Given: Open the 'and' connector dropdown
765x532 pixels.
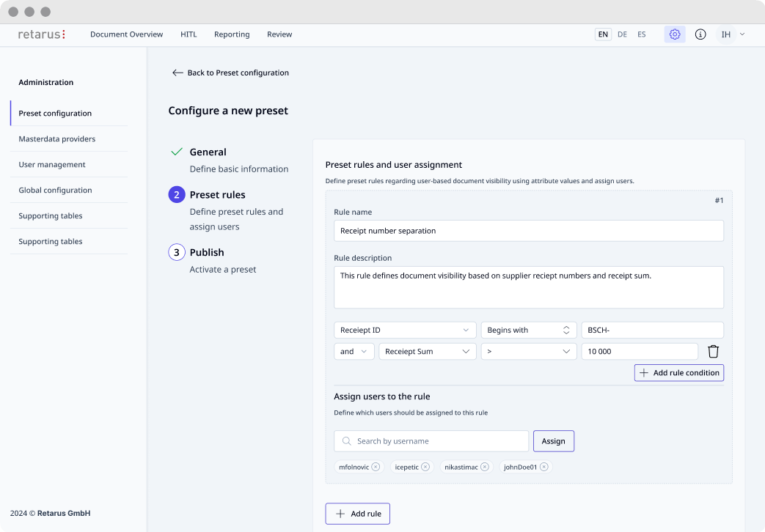Looking at the screenshot, I should click(x=354, y=351).
